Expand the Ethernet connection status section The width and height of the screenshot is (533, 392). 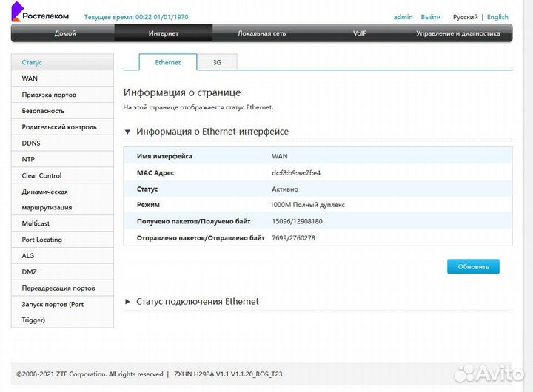[128, 302]
